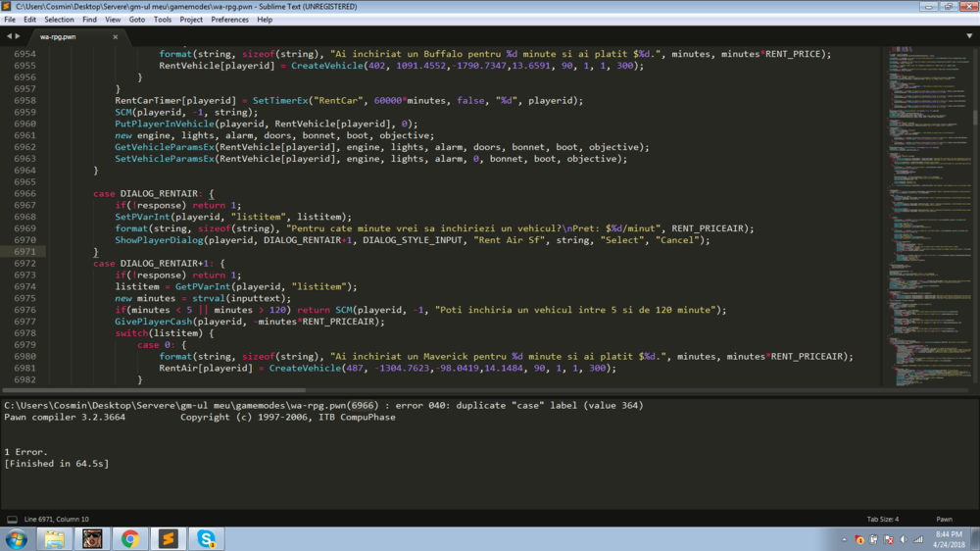Open the Tools menu
980x551 pixels.
click(163, 20)
